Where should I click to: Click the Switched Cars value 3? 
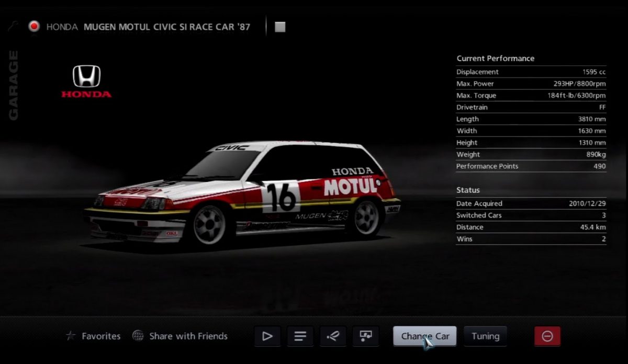[603, 215]
